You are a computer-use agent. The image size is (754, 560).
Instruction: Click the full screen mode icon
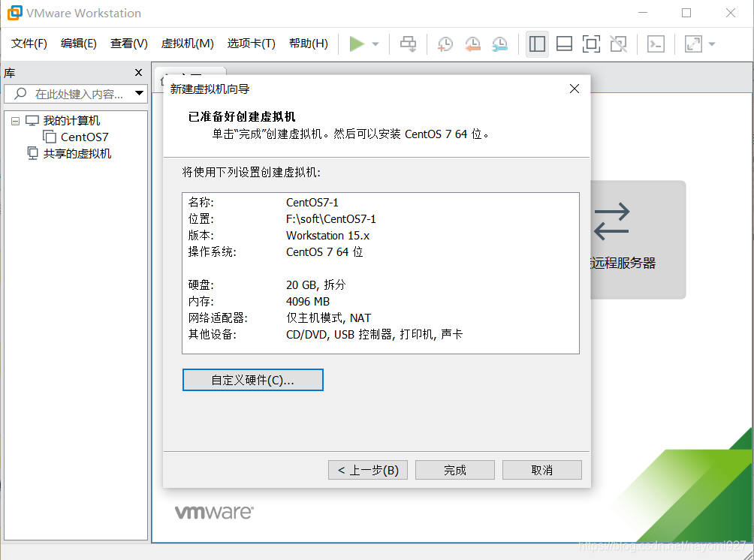coord(591,44)
